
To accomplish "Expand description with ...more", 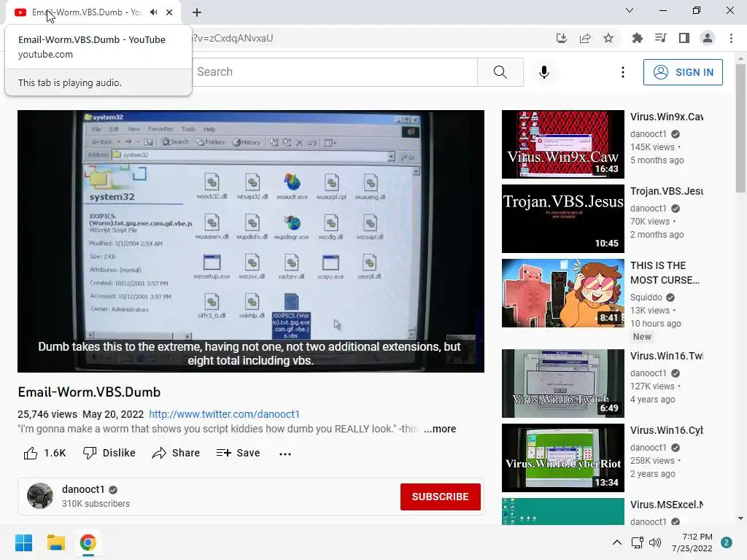I will click(440, 429).
